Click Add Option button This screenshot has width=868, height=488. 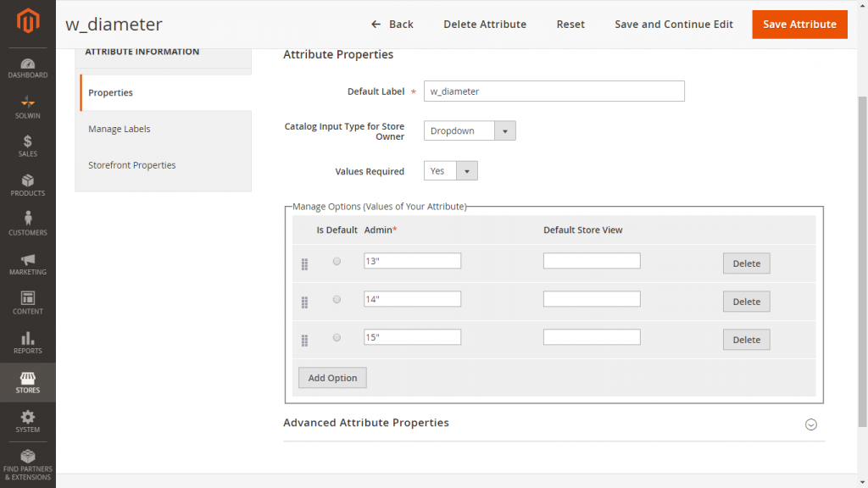(332, 378)
